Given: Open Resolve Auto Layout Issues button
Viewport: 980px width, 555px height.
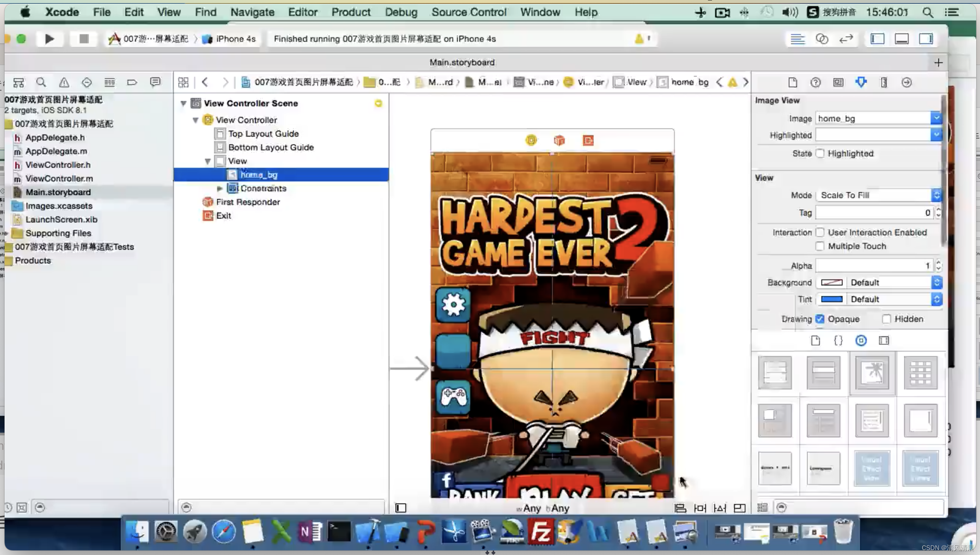Looking at the screenshot, I should (720, 508).
